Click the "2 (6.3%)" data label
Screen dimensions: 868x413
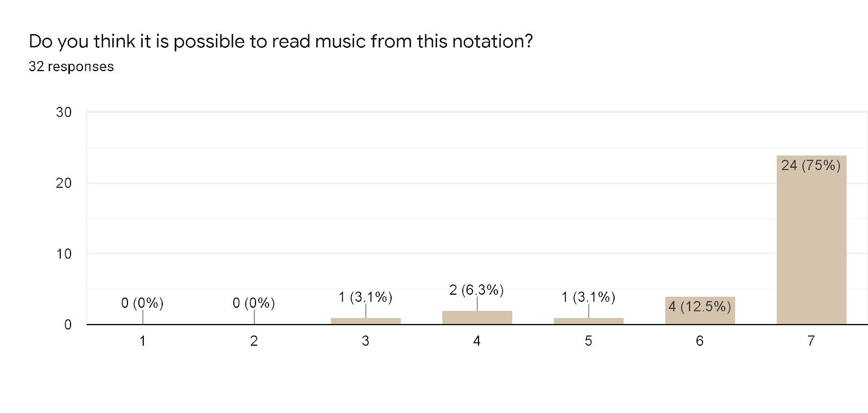coord(476,290)
